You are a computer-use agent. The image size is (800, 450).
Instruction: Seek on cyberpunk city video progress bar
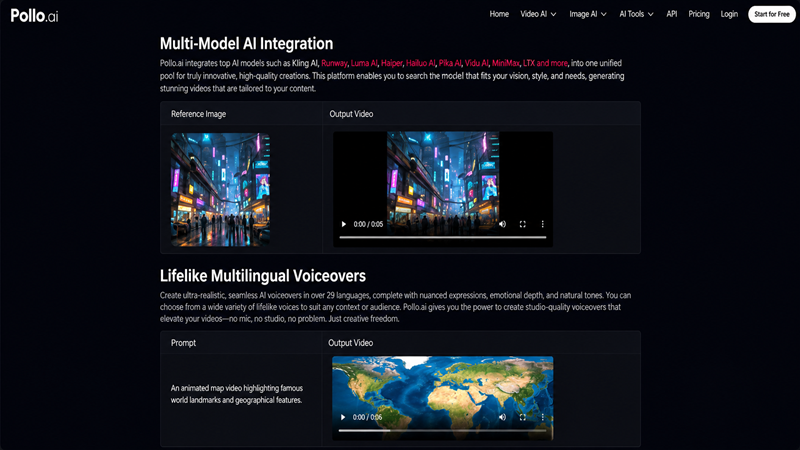pos(443,237)
